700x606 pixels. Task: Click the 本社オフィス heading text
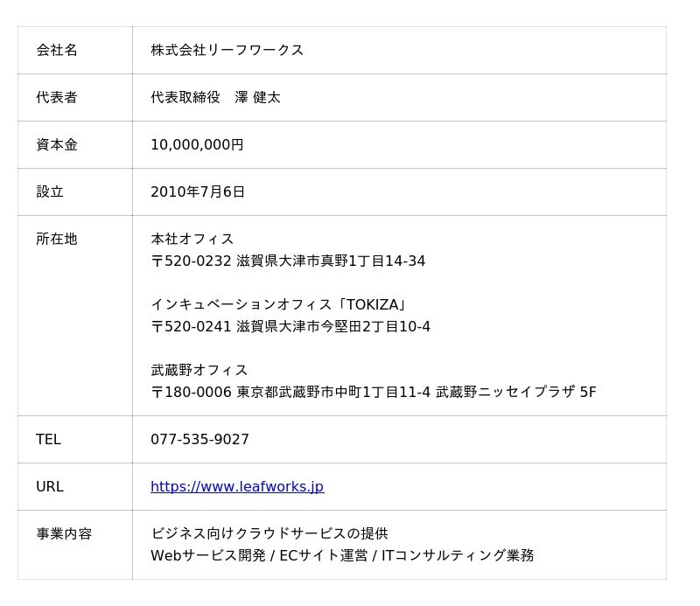[x=192, y=240]
